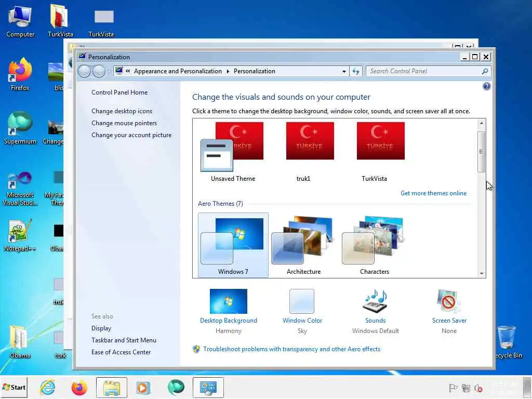Click the Action Center flag tray icon
532x399 pixels.
pos(453,388)
